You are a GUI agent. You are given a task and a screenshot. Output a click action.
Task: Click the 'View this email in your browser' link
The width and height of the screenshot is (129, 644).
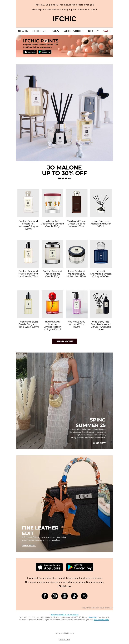coord(64,615)
